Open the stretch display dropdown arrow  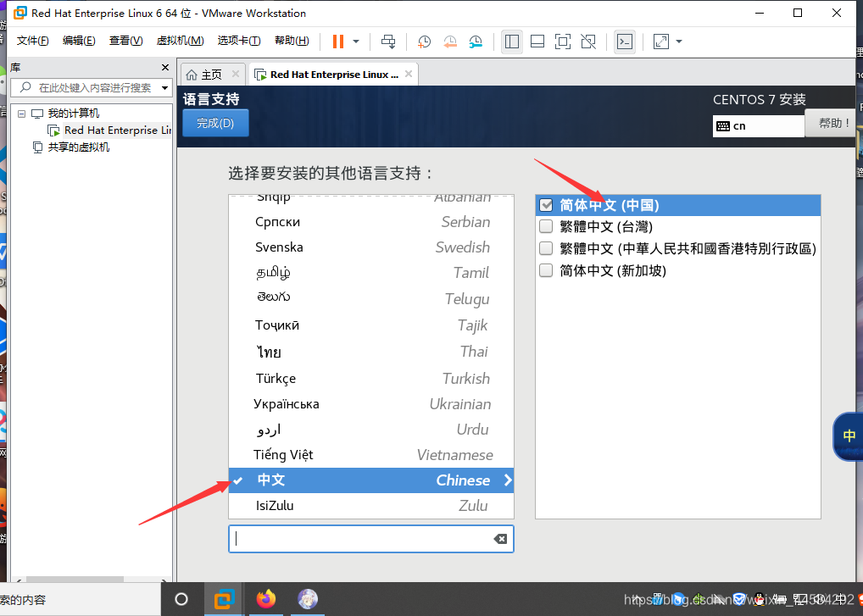pos(679,42)
